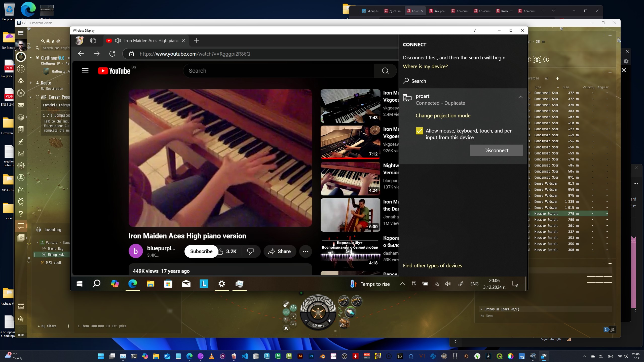Open Visual Studio Code from the taskbar
This screenshot has height=362, width=644.
click(x=245, y=356)
